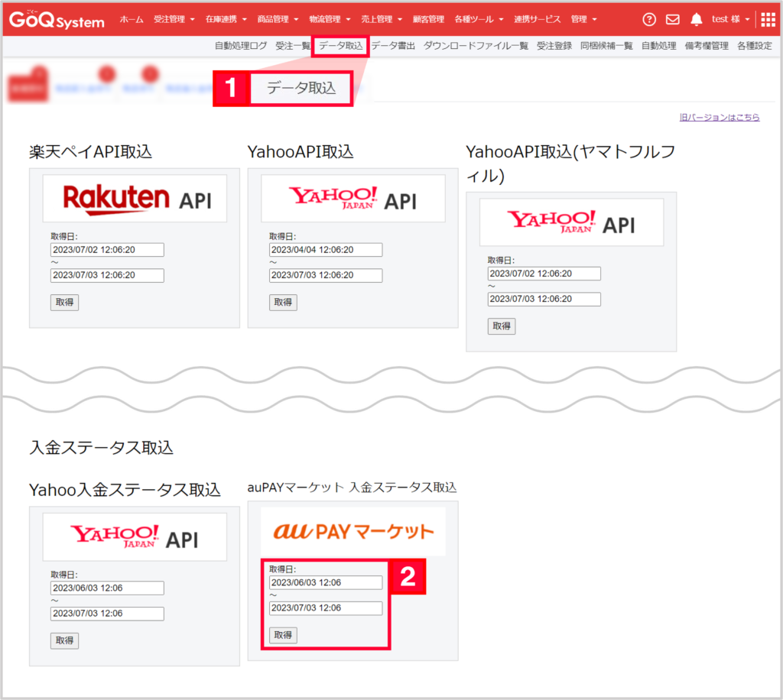Click the Rakuten API logo
Screen dimensions: 783x700
point(135,197)
